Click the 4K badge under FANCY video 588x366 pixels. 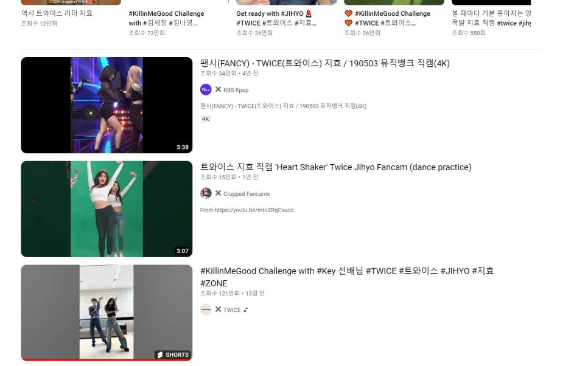pyautogui.click(x=206, y=119)
